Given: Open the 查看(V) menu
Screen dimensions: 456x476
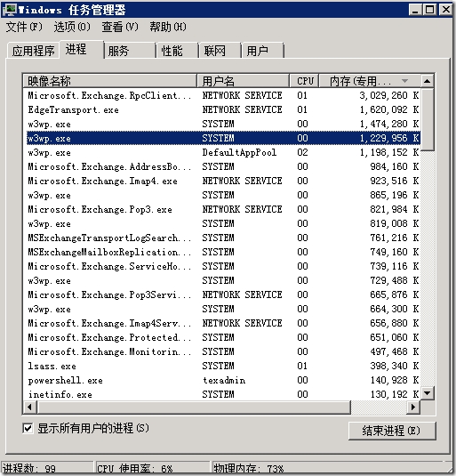Looking at the screenshot, I should click(x=120, y=27).
